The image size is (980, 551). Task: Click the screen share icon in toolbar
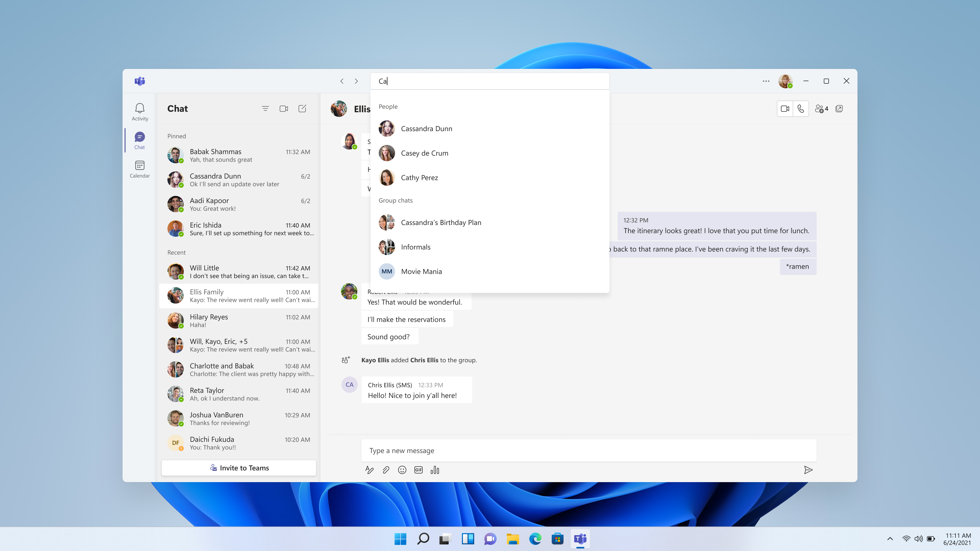tap(841, 109)
